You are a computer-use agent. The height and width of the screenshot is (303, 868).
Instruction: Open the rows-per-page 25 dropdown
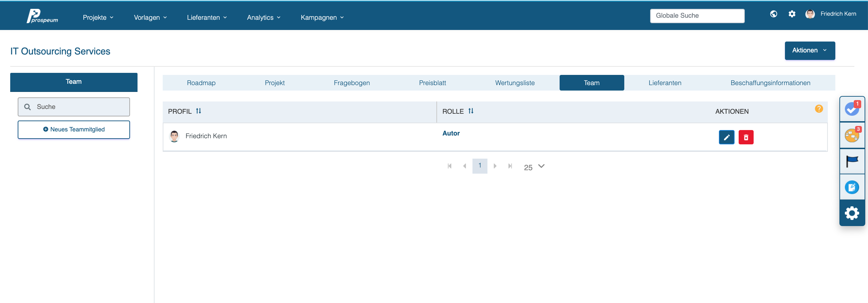(534, 167)
